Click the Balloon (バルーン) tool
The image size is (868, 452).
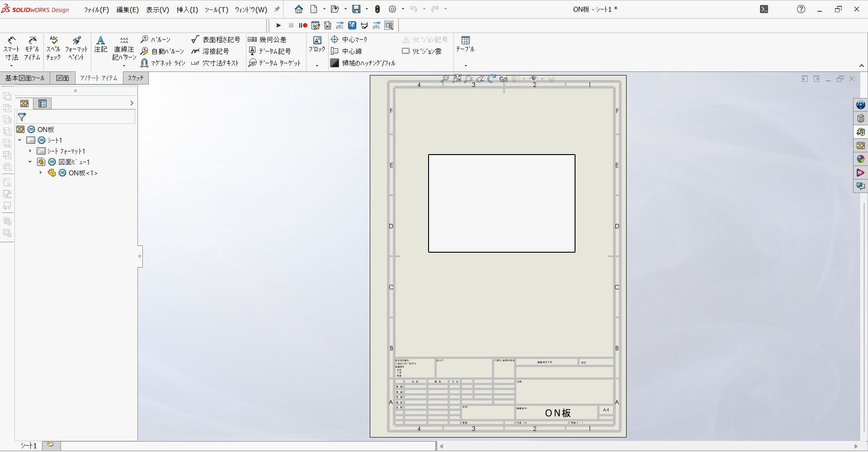click(x=156, y=40)
